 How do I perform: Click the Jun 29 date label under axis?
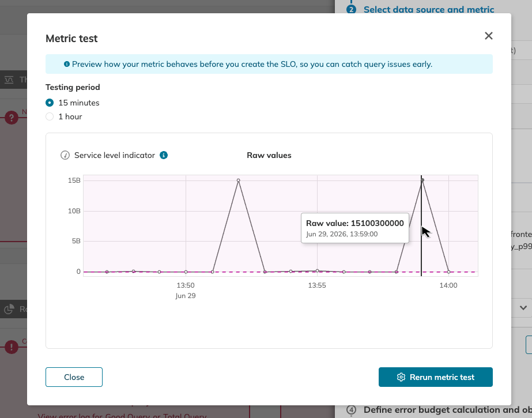(186, 296)
